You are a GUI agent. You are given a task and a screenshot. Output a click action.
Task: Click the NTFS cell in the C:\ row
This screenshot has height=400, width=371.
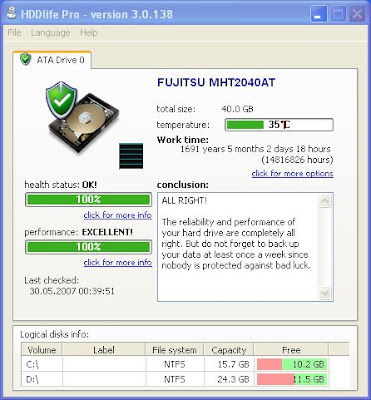174,364
